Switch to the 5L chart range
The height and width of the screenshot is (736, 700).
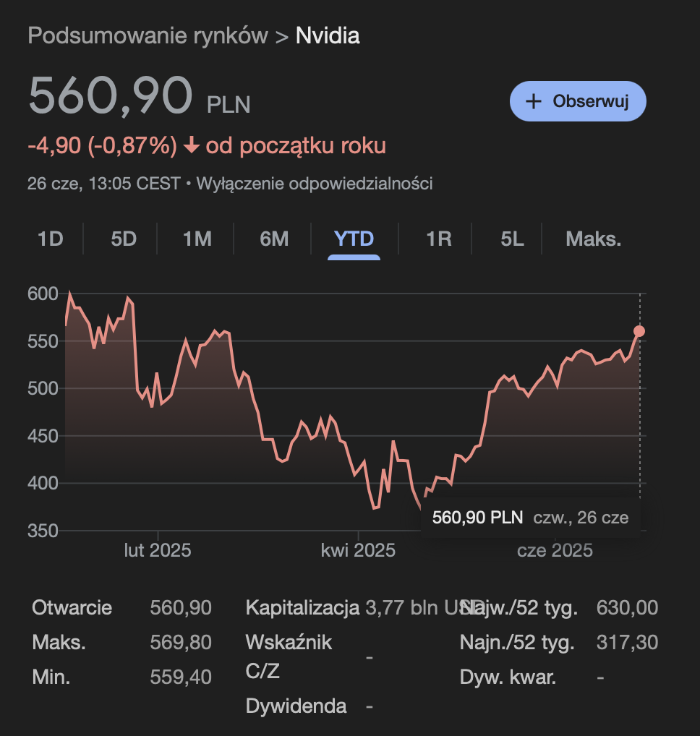pyautogui.click(x=512, y=239)
